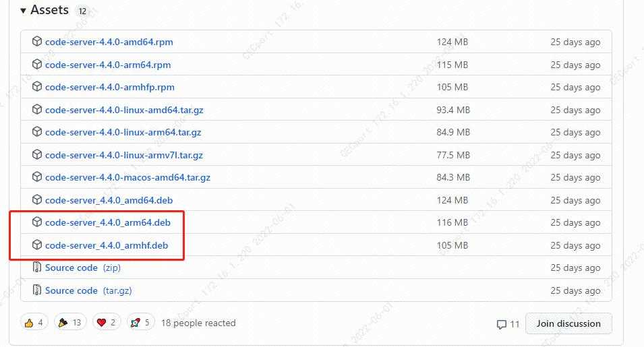Viewport: 644px width, 347px height.
Task: Click package icon beside macos-amd64.tar.gz
Action: (37, 177)
